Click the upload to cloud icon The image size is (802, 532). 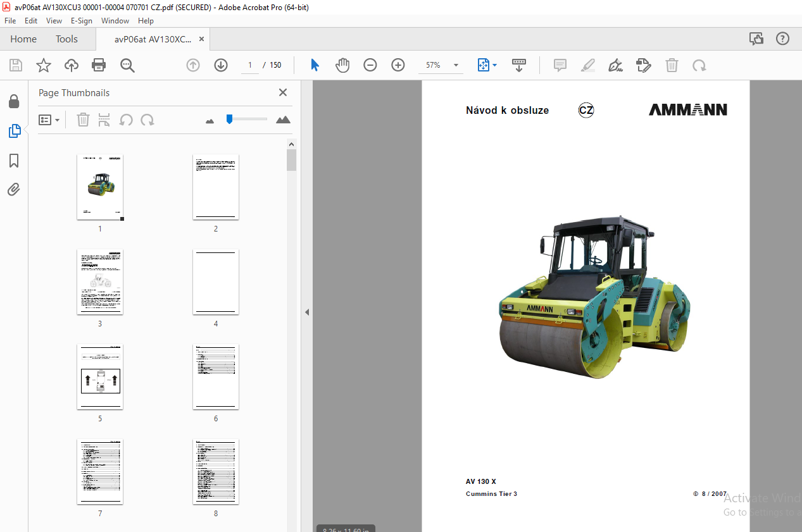point(72,65)
